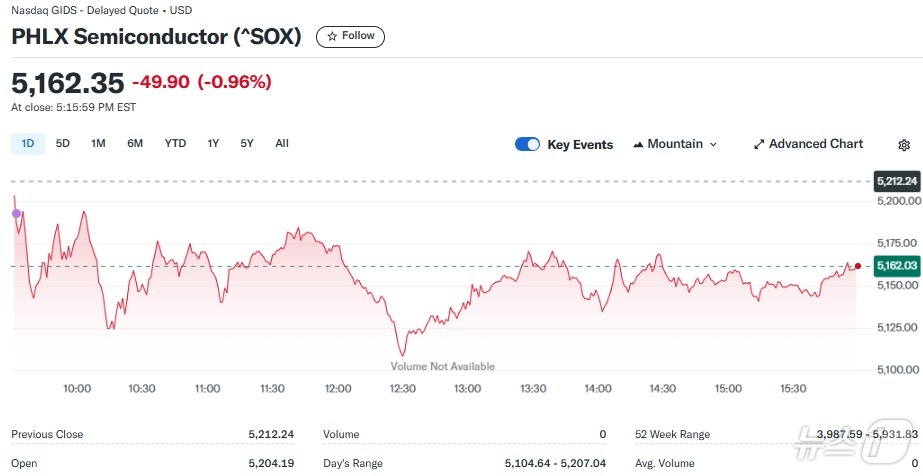This screenshot has height=476, width=923.
Task: Click the Follow star button
Action: [x=350, y=36]
